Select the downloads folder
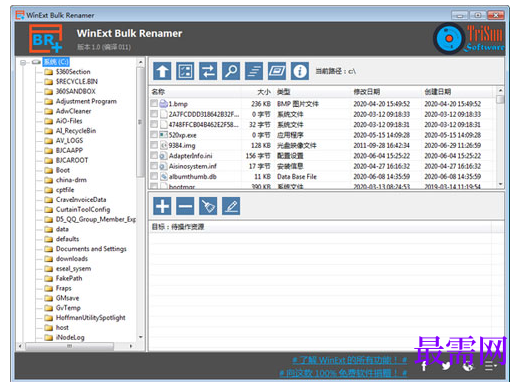The width and height of the screenshot is (526, 382). pyautogui.click(x=72, y=259)
